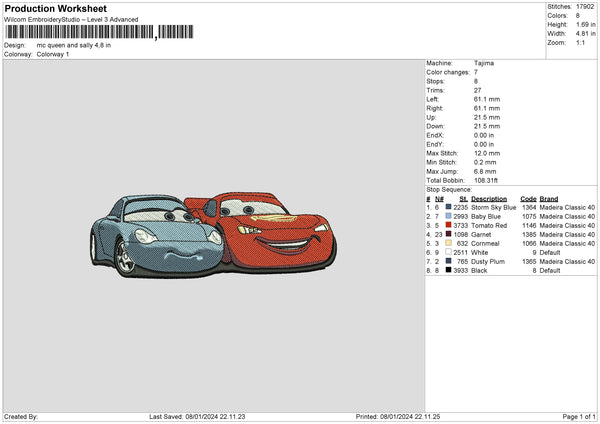Click the Width value 4.81 in

click(585, 34)
